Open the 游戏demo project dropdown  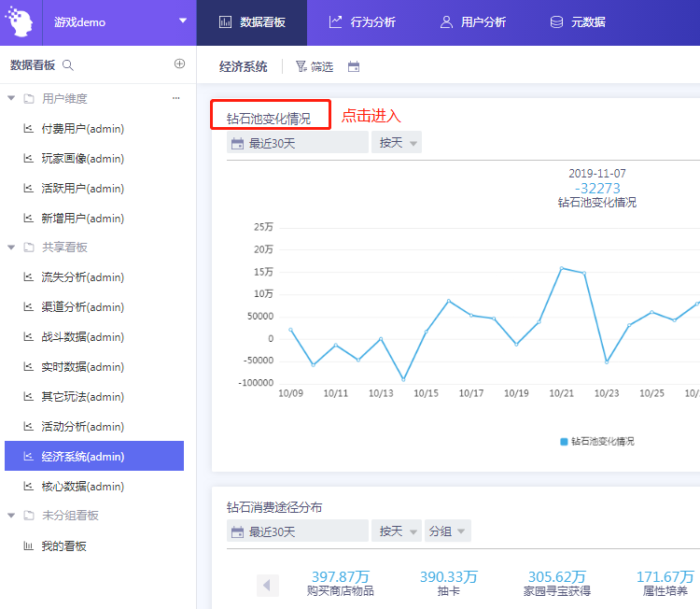pyautogui.click(x=182, y=21)
